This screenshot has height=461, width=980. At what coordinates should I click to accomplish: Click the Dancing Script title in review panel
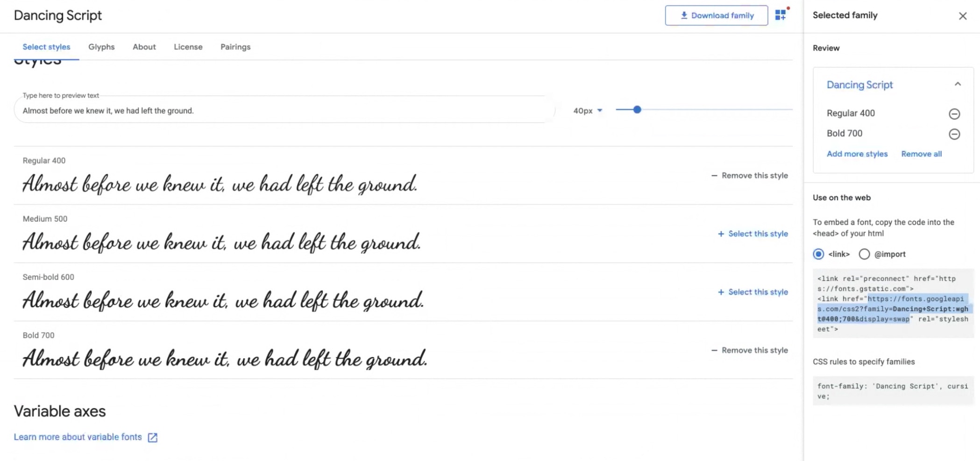click(859, 85)
